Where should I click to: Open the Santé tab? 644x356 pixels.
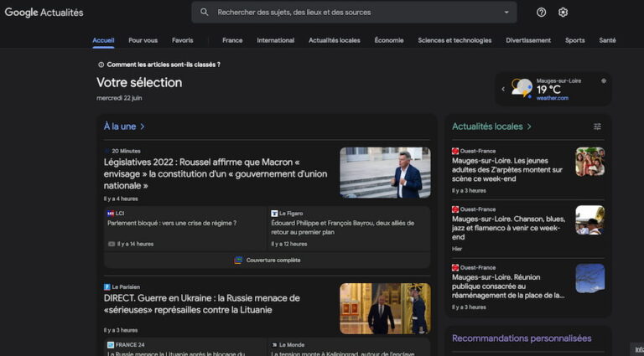607,40
